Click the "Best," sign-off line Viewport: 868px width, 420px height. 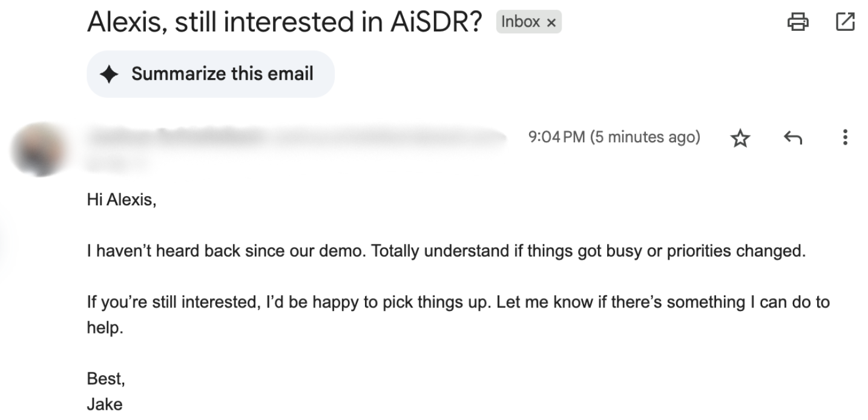tap(106, 379)
